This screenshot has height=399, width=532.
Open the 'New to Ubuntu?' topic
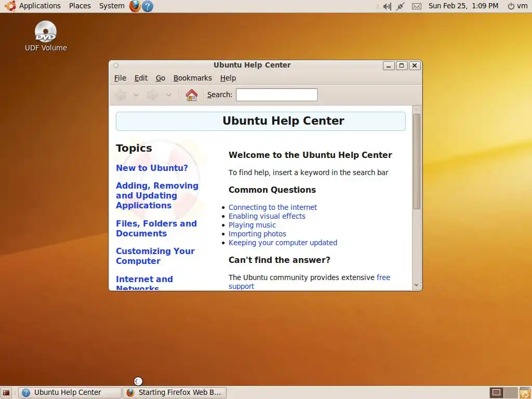(152, 168)
